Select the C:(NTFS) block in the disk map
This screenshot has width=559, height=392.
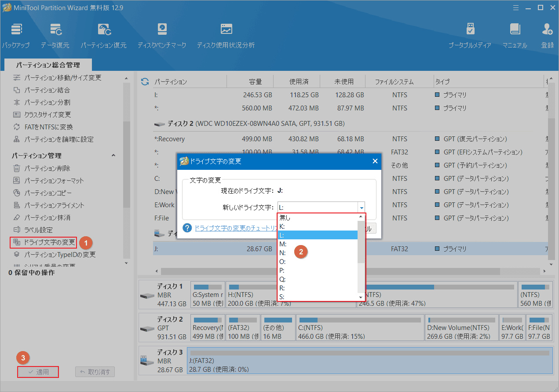click(360, 328)
